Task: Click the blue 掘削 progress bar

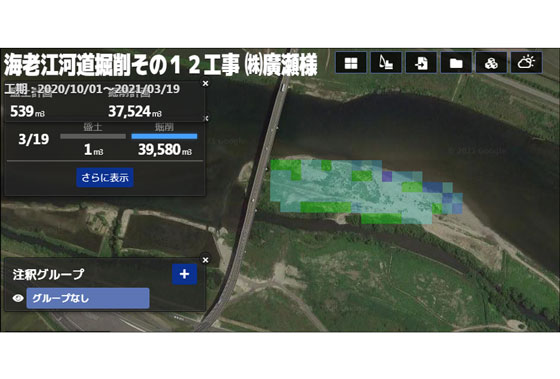Action: (x=164, y=136)
